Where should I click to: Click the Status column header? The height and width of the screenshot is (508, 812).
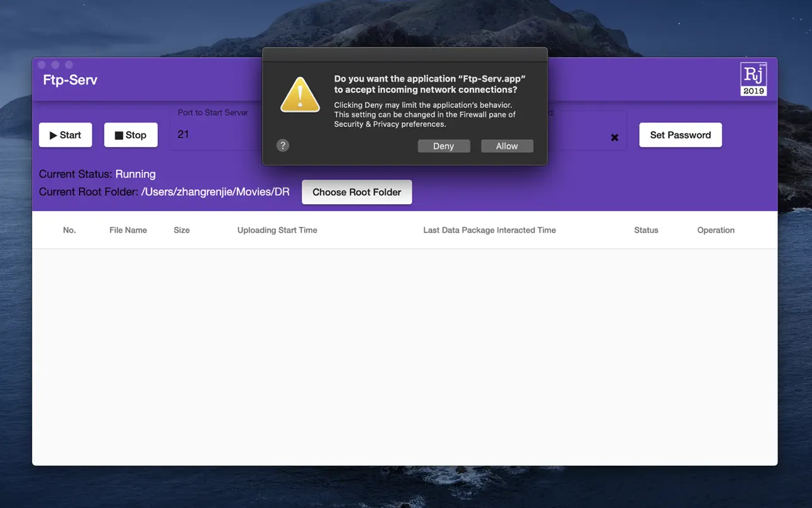[x=646, y=230]
